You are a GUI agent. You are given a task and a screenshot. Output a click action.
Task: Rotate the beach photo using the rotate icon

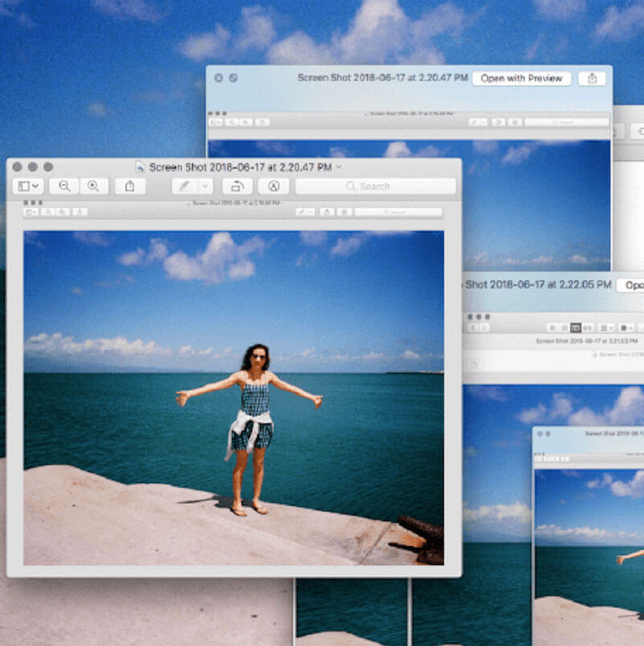(236, 186)
